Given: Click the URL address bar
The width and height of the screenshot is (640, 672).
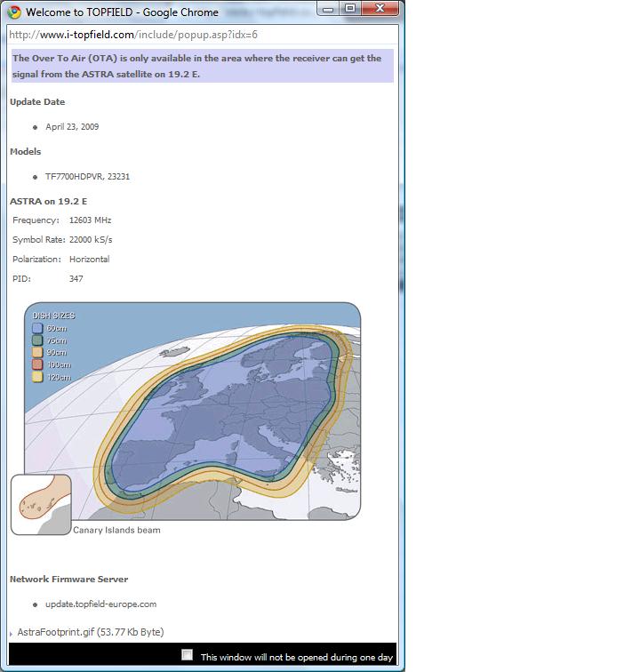Looking at the screenshot, I should (203, 35).
